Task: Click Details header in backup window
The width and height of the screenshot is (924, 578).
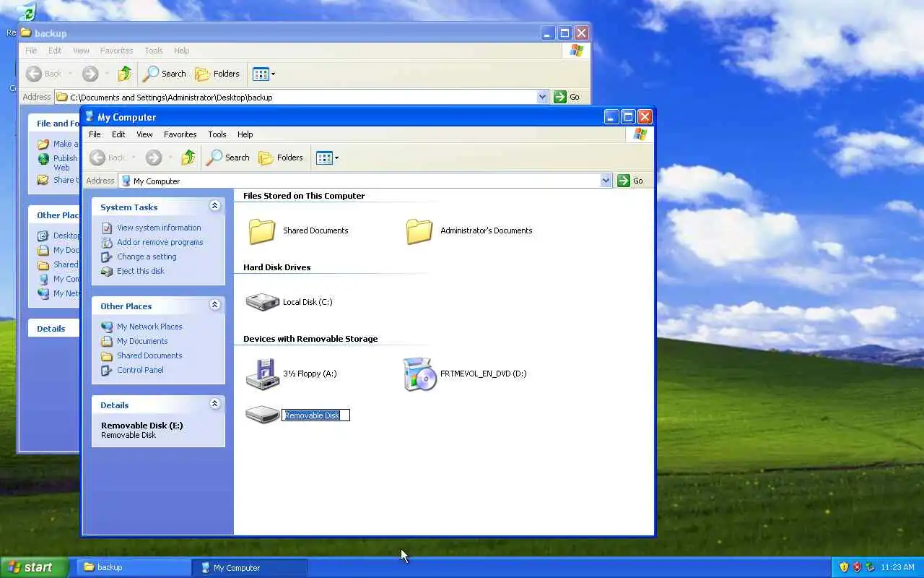Action: coord(51,329)
